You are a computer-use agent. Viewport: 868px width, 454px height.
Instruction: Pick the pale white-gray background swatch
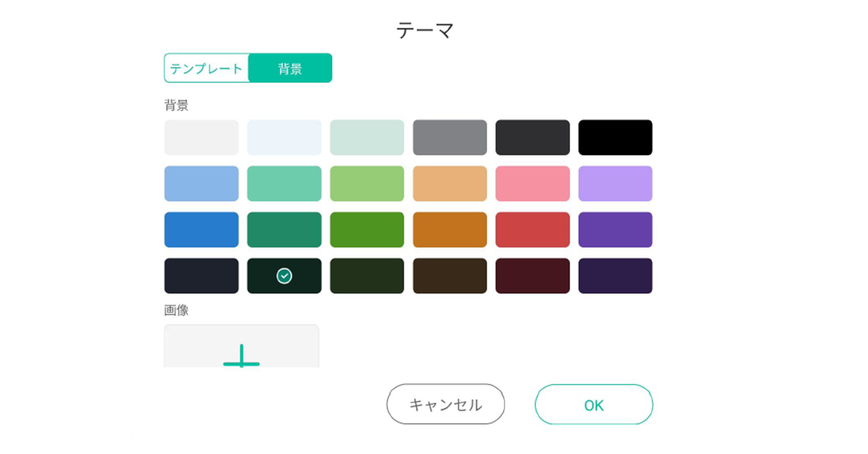click(x=201, y=138)
